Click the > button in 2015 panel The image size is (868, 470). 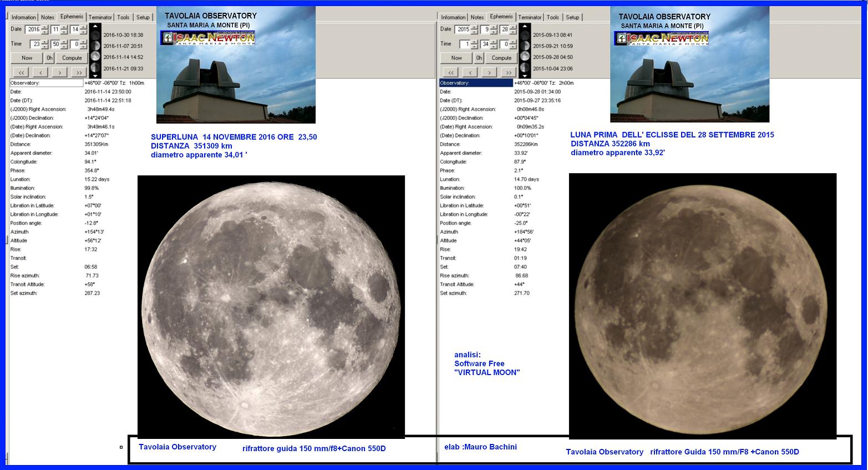[489, 73]
